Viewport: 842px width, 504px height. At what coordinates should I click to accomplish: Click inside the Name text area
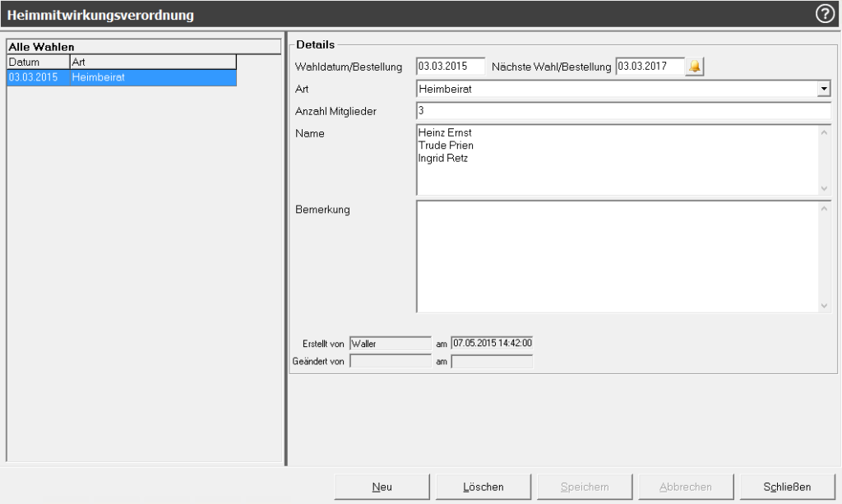617,160
